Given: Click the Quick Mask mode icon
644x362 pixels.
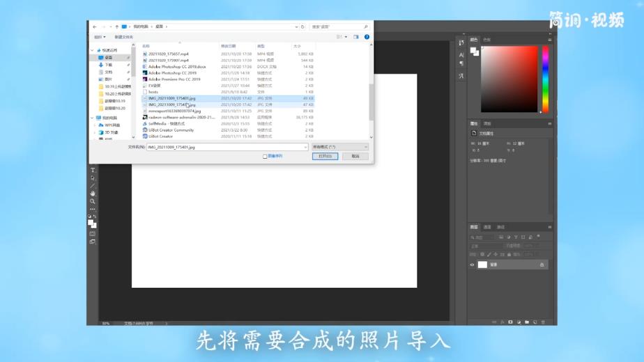Looking at the screenshot, I should point(92,233).
